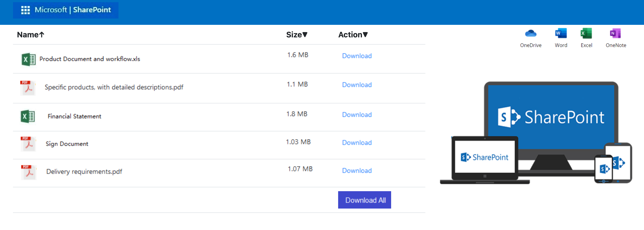Open Sign Document file name
644x230 pixels.
(x=67, y=144)
